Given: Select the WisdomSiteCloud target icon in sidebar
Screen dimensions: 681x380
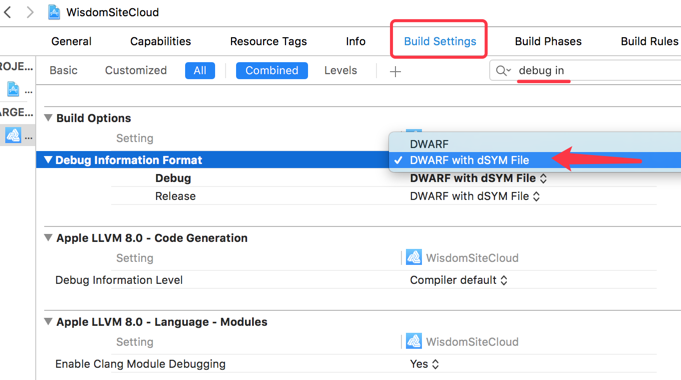Looking at the screenshot, I should [13, 136].
